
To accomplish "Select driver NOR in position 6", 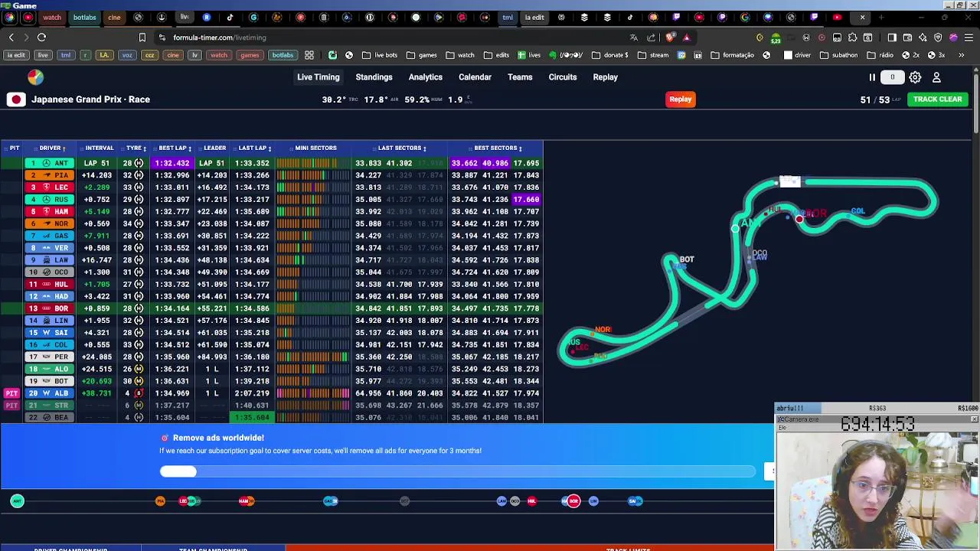I will click(49, 223).
